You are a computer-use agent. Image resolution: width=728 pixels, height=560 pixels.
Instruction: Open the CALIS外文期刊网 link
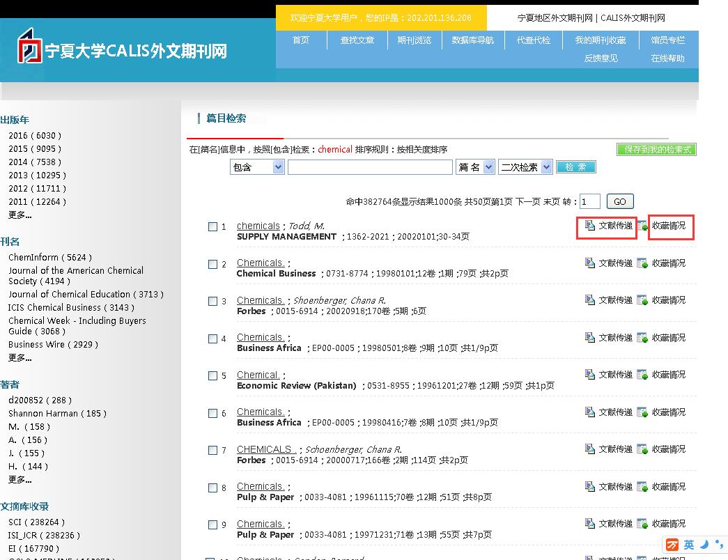click(x=633, y=17)
